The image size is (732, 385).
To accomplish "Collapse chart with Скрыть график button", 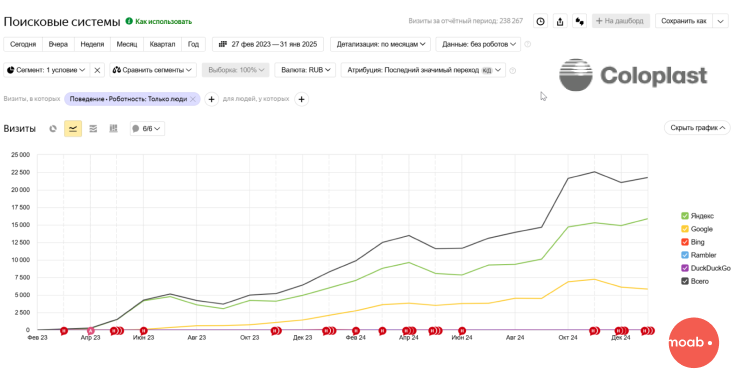I will [697, 128].
